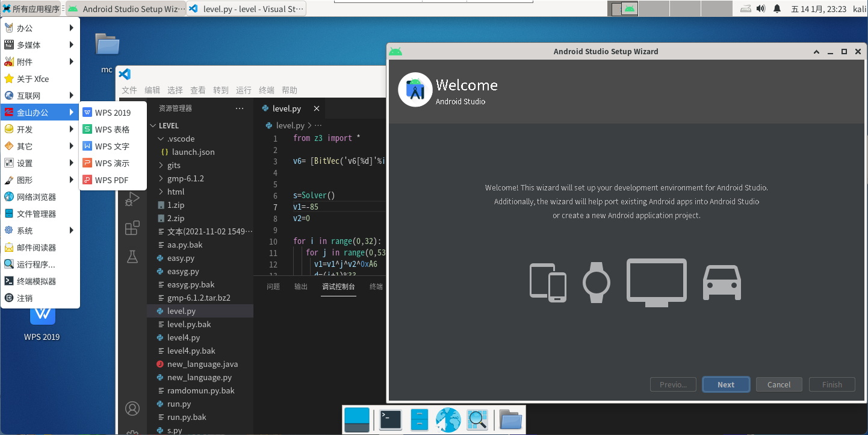The width and height of the screenshot is (868, 435).
Task: Click notification bell in top panel
Action: click(x=777, y=8)
